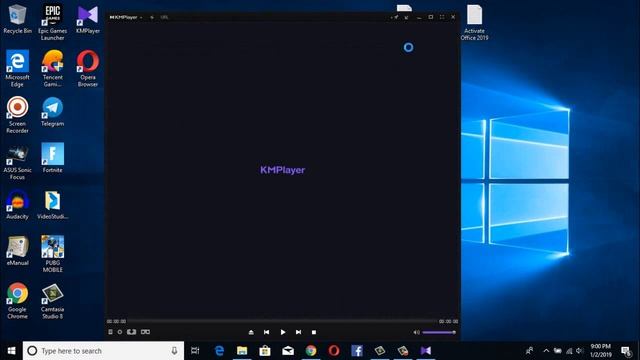Toggle the VR glasses icon in KMPlayer
Viewport: 640px width, 360px height.
[x=145, y=332]
